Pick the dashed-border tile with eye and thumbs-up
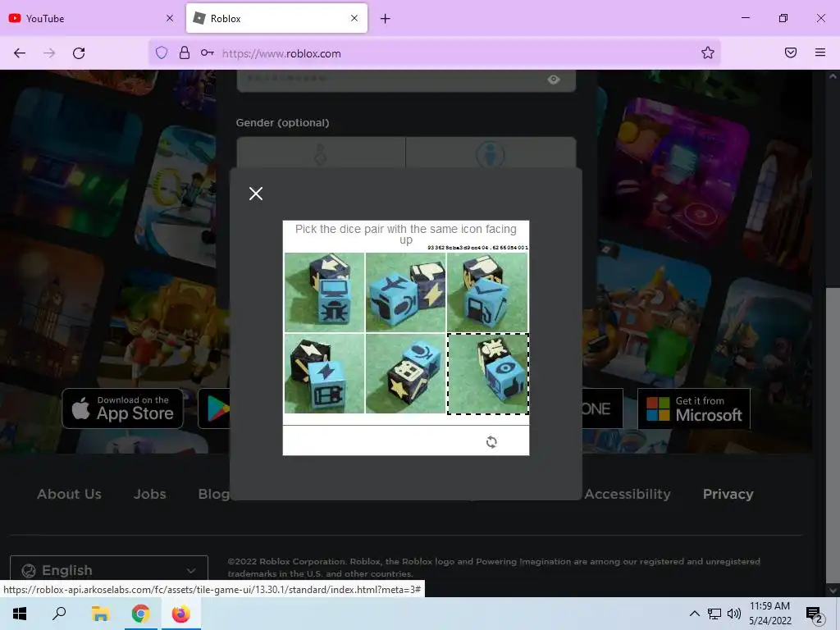The height and width of the screenshot is (630, 840). click(488, 374)
